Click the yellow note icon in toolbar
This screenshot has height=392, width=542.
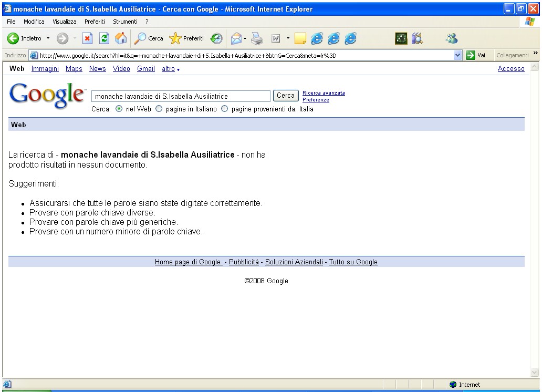click(x=300, y=38)
